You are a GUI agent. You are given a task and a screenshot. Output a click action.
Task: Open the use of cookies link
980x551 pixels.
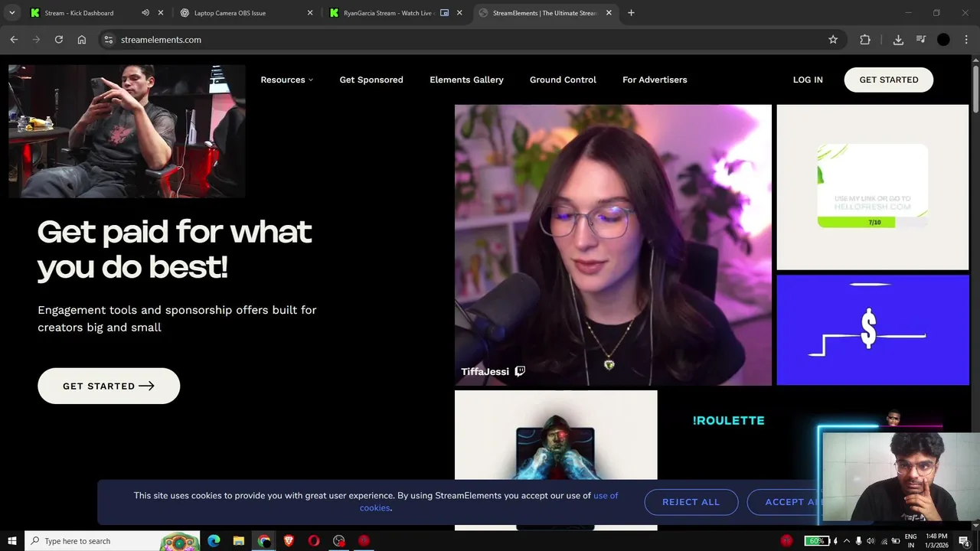pyautogui.click(x=488, y=501)
